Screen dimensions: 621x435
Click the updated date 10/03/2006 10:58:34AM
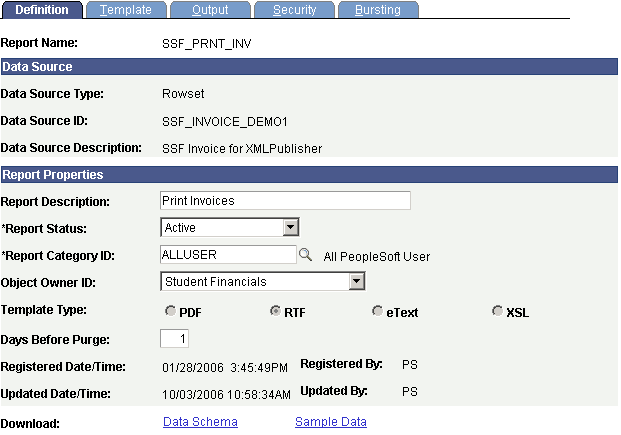coord(226,395)
